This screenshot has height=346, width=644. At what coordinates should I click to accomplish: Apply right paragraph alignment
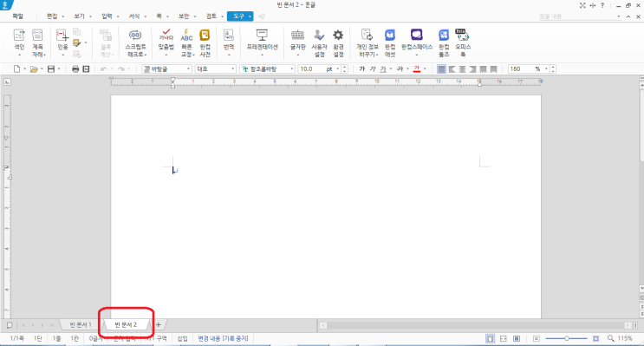point(472,69)
